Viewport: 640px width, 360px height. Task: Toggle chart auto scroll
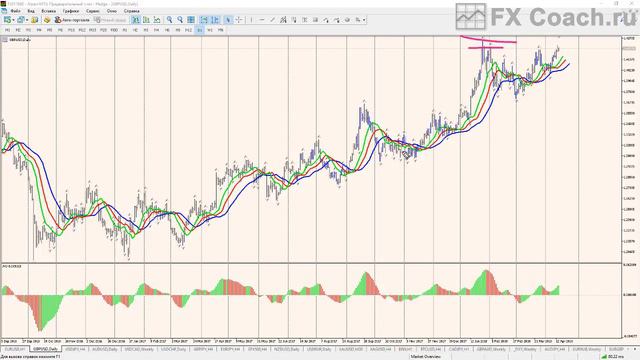click(x=204, y=20)
